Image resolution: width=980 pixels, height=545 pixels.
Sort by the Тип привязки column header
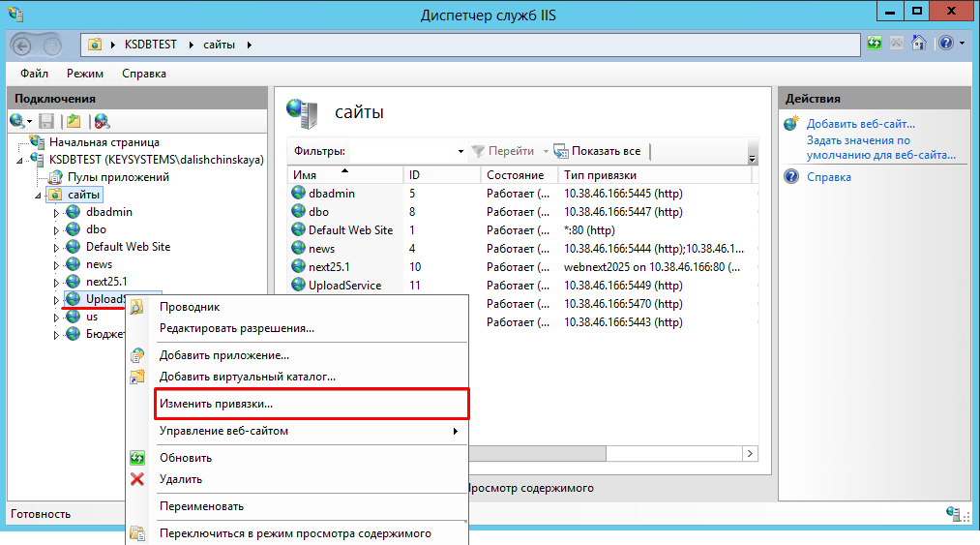click(654, 175)
